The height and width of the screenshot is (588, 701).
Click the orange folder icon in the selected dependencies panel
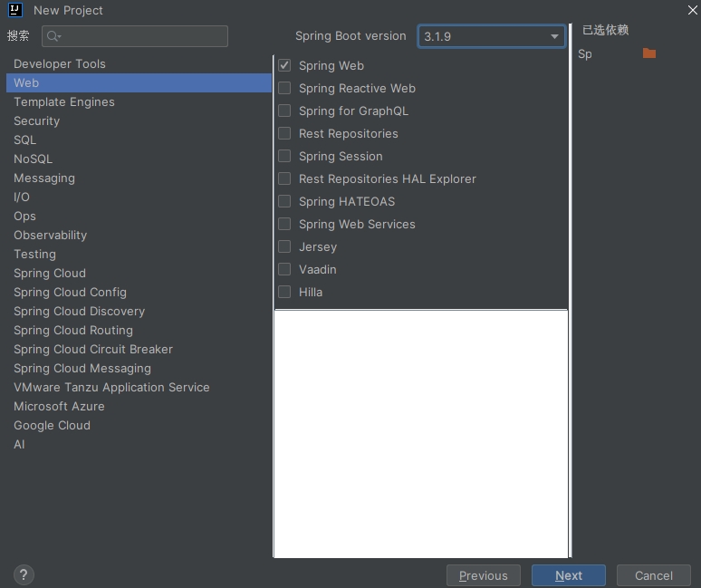tap(649, 53)
